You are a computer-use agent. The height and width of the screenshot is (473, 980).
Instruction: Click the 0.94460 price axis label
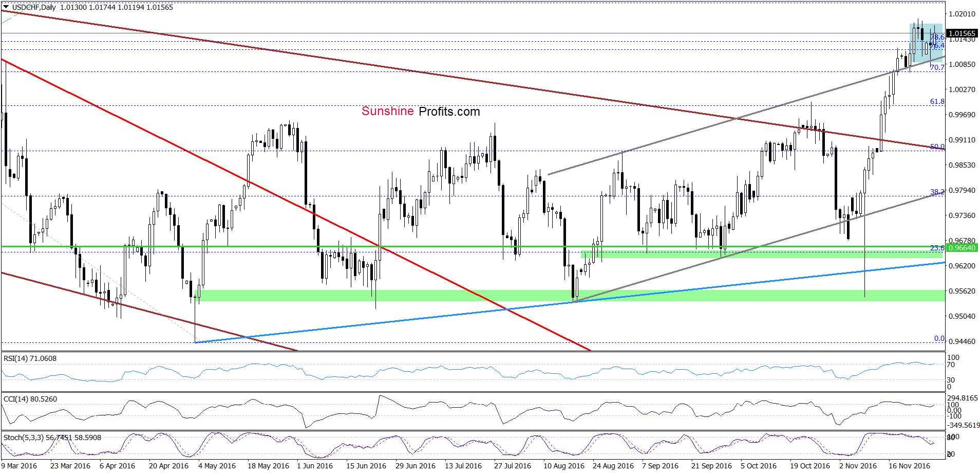962,341
